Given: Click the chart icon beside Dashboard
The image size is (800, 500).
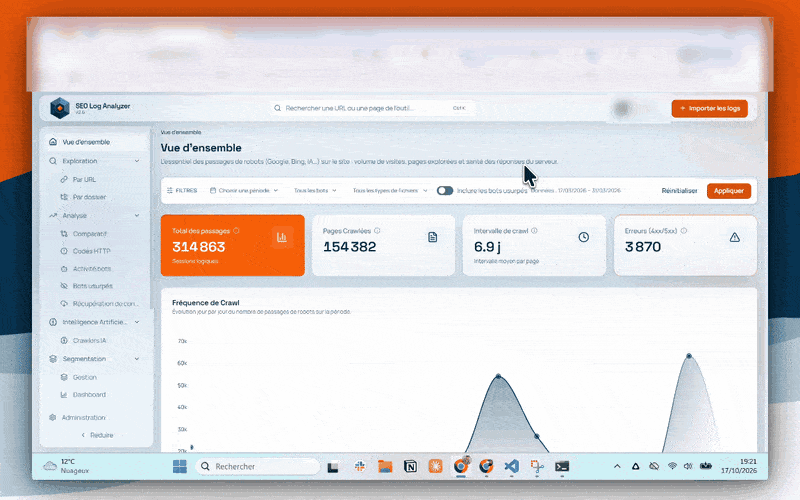Looking at the screenshot, I should tap(64, 394).
